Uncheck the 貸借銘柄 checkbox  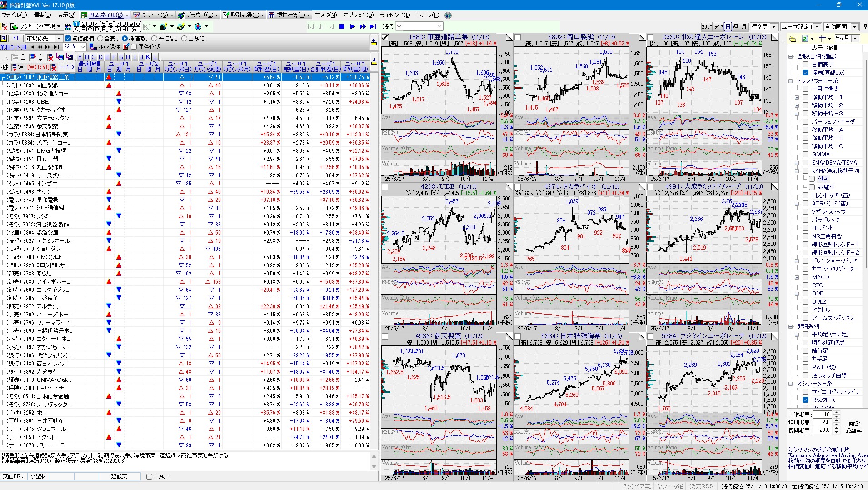click(x=68, y=39)
